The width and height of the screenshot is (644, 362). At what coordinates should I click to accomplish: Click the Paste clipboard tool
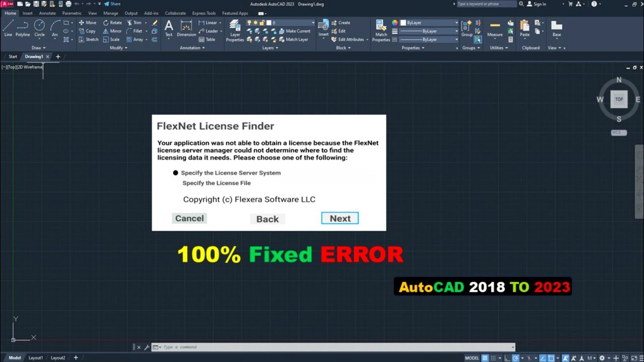point(525,28)
